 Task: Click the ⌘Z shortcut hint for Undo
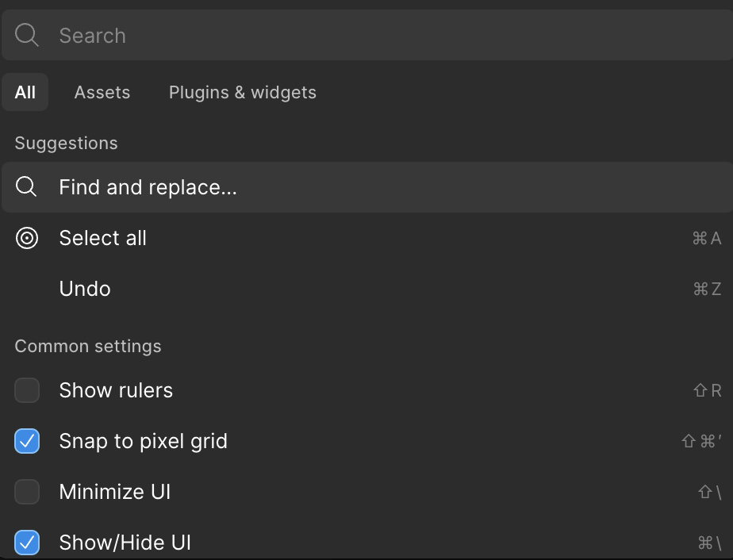coord(706,289)
